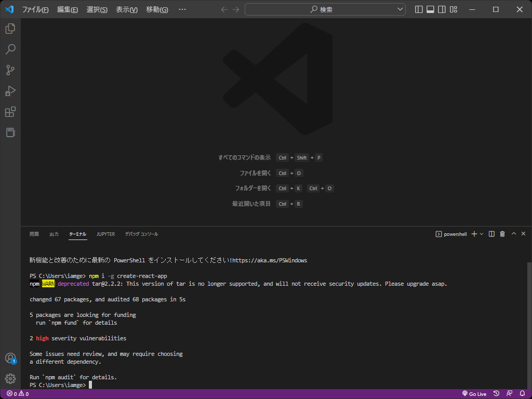Open the 表示(V) menu
The height and width of the screenshot is (399, 532).
pyautogui.click(x=127, y=9)
